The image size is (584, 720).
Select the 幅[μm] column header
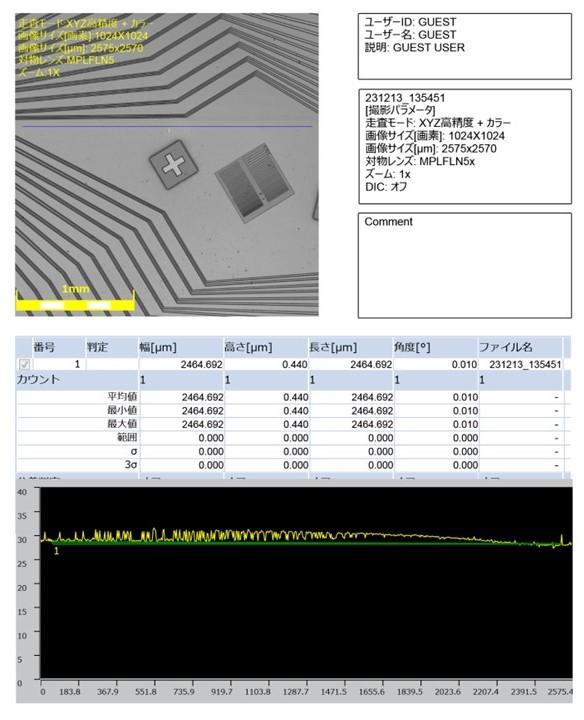pyautogui.click(x=158, y=347)
